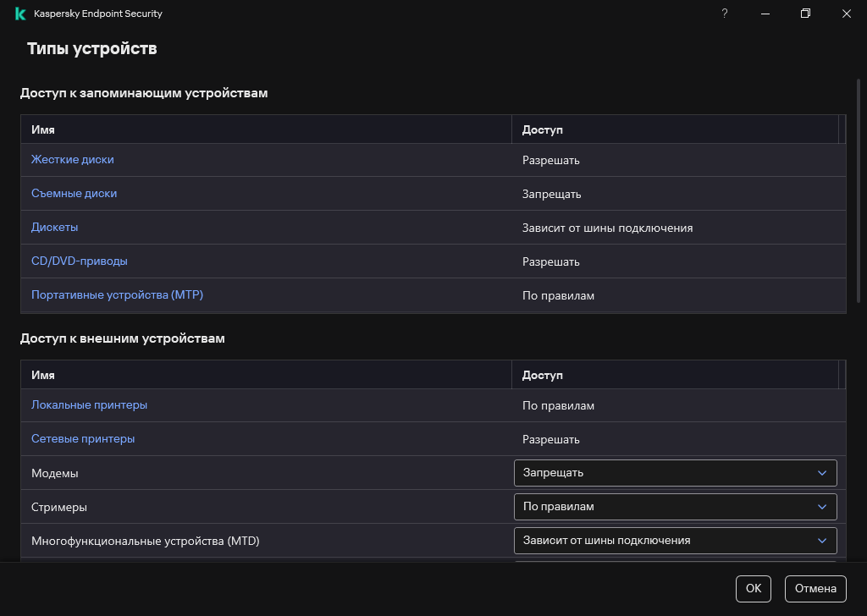Minimize the Kaspersky window
The image size is (867, 616).
click(765, 14)
